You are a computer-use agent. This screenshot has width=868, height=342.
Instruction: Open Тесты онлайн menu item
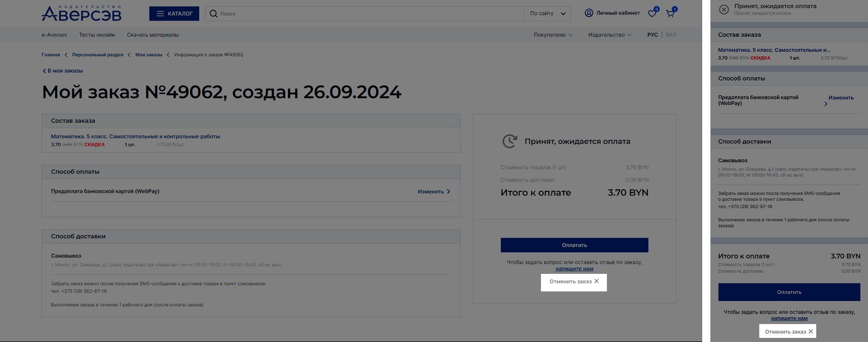[97, 35]
